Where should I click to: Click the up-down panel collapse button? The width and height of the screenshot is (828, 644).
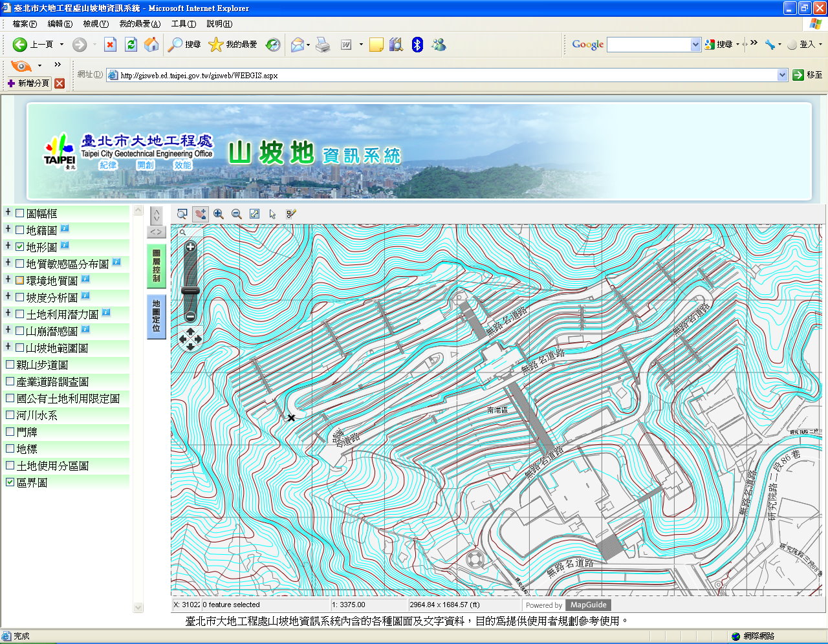tap(157, 215)
